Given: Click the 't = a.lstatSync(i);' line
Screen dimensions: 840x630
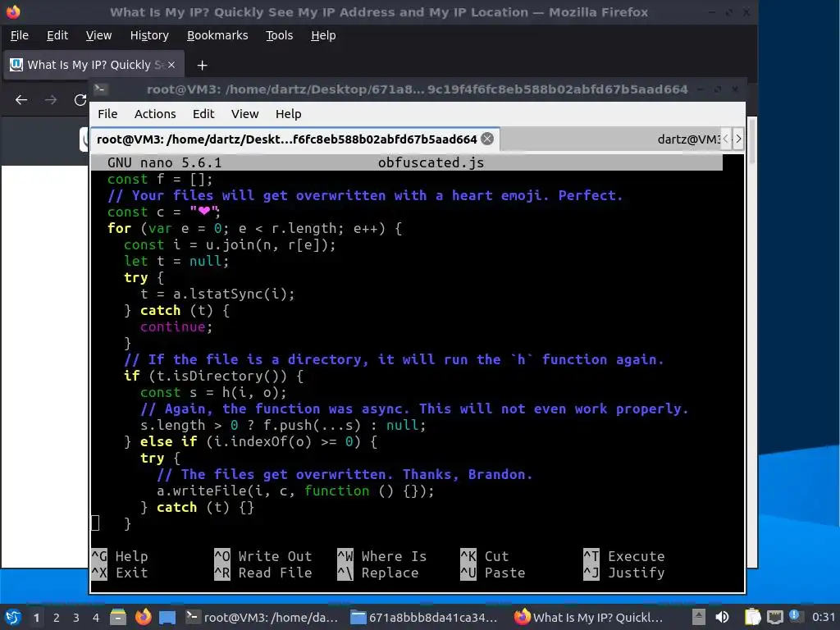Looking at the screenshot, I should click(x=217, y=294).
